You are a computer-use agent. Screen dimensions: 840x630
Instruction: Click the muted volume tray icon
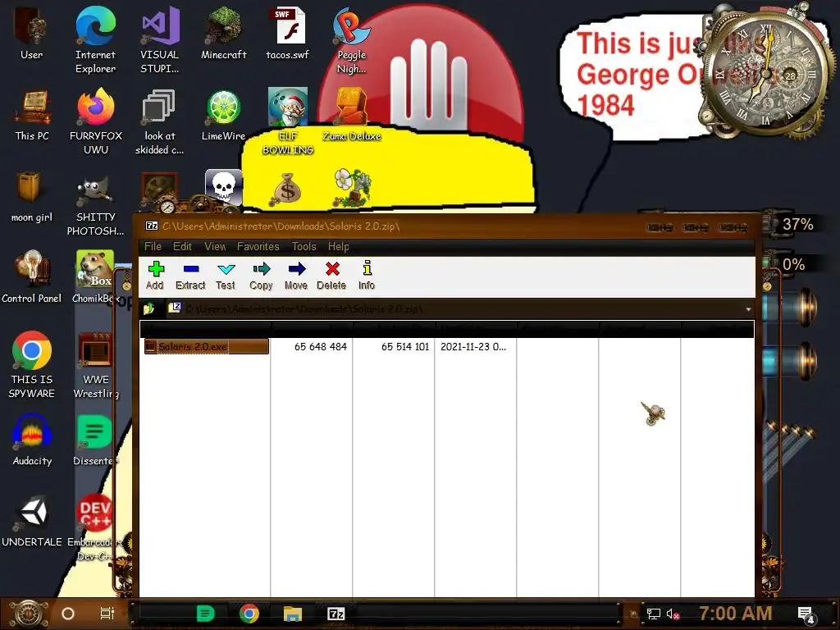673,614
